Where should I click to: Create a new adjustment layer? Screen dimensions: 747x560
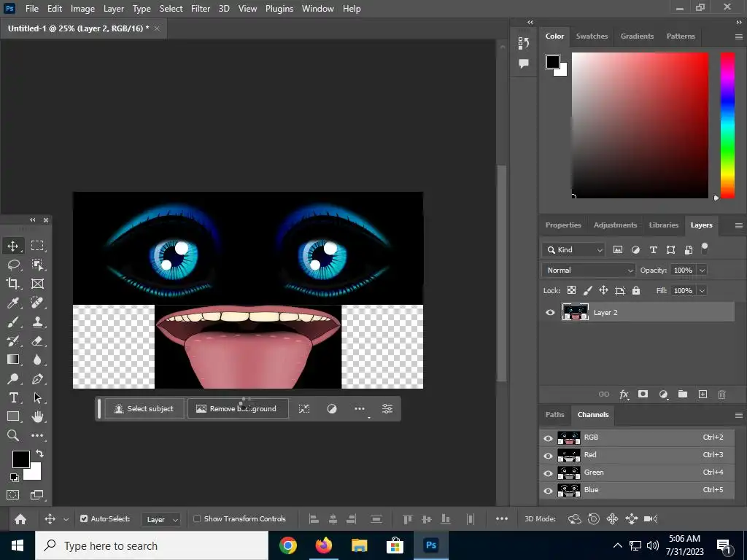[663, 394]
